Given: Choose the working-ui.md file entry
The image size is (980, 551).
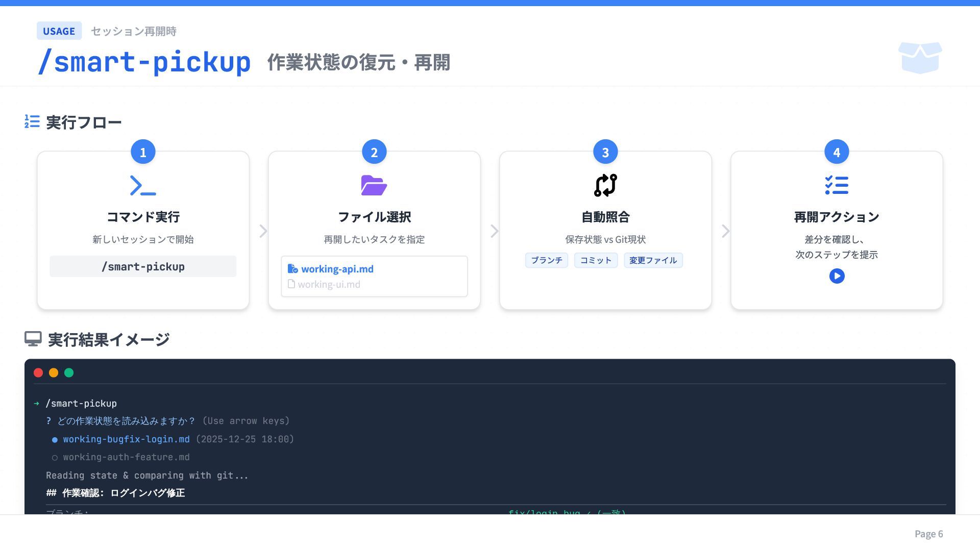Looking at the screenshot, I should click(x=328, y=284).
